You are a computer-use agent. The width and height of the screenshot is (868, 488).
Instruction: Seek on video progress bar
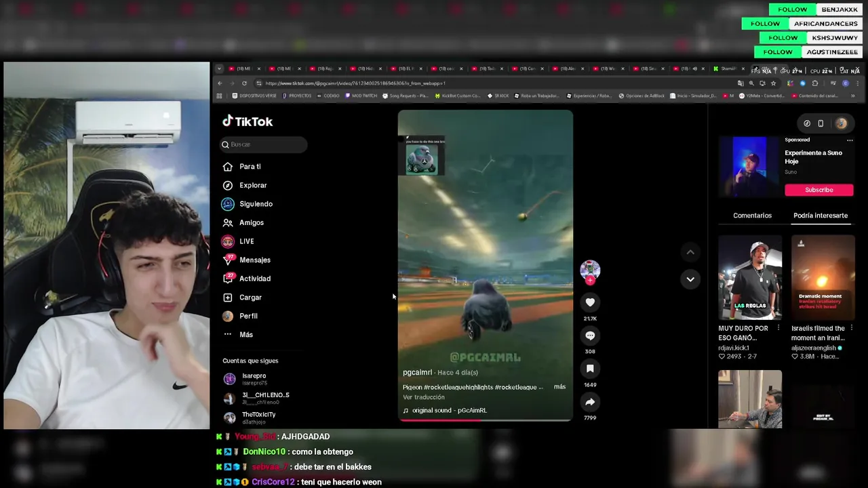coord(486,420)
